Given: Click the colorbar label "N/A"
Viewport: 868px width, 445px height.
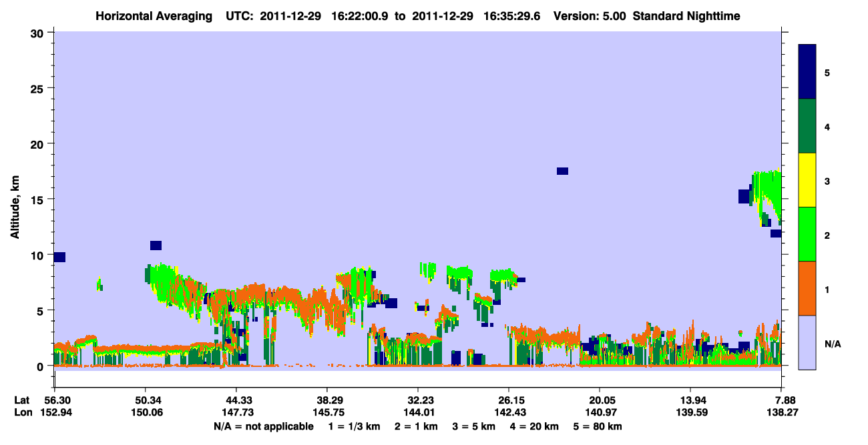Looking at the screenshot, I should coord(832,344).
